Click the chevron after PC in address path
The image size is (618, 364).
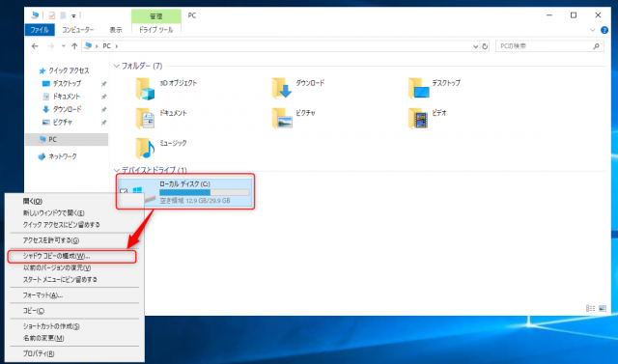(117, 46)
